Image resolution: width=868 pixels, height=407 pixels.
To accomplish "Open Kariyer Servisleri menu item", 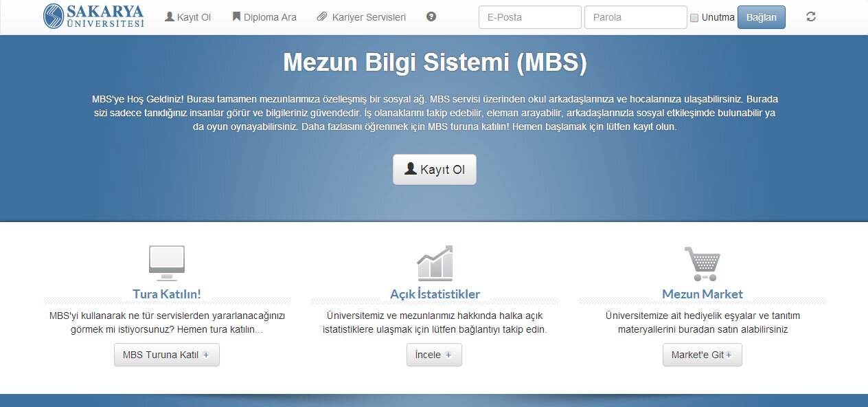I will click(361, 17).
